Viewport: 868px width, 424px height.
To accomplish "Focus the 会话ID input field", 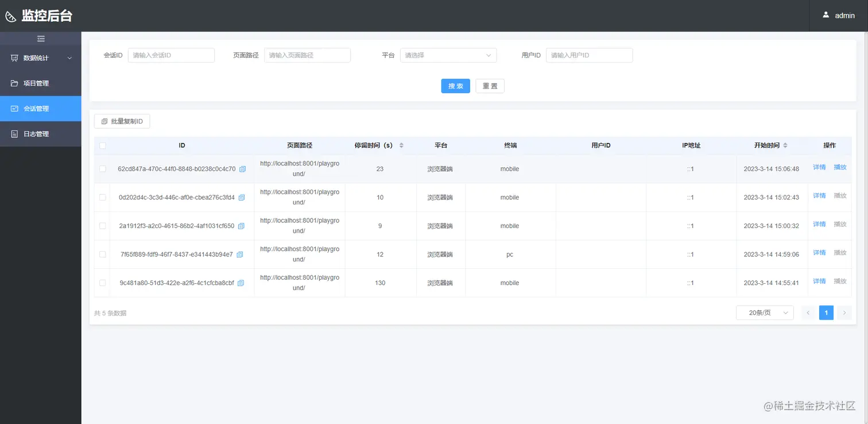I will click(171, 55).
